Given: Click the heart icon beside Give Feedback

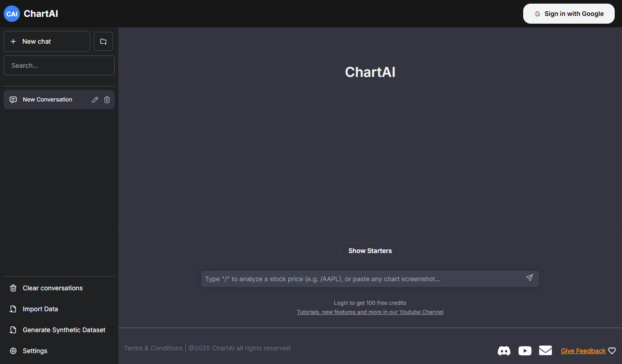Looking at the screenshot, I should (x=612, y=351).
